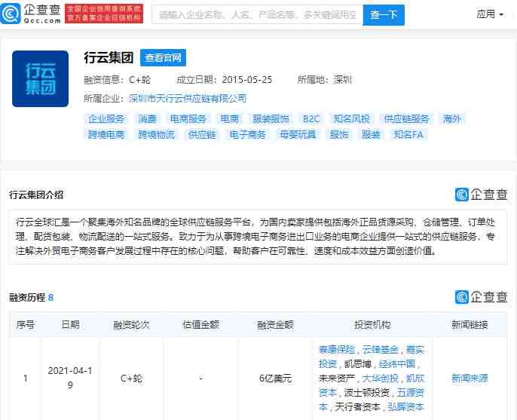Open the 泰康保险 investor link
The image size is (517, 420).
click(337, 349)
